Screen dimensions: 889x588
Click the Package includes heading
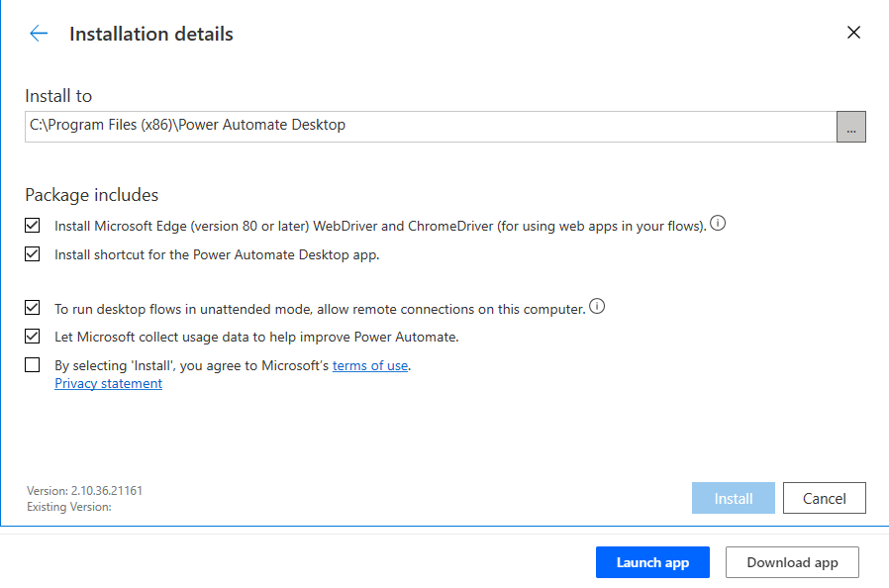click(92, 195)
